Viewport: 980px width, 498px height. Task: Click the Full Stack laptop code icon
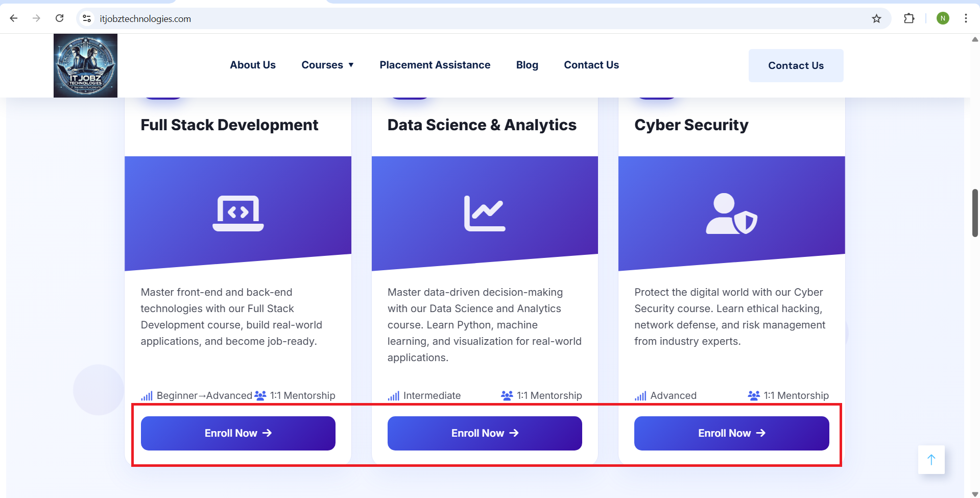238,213
